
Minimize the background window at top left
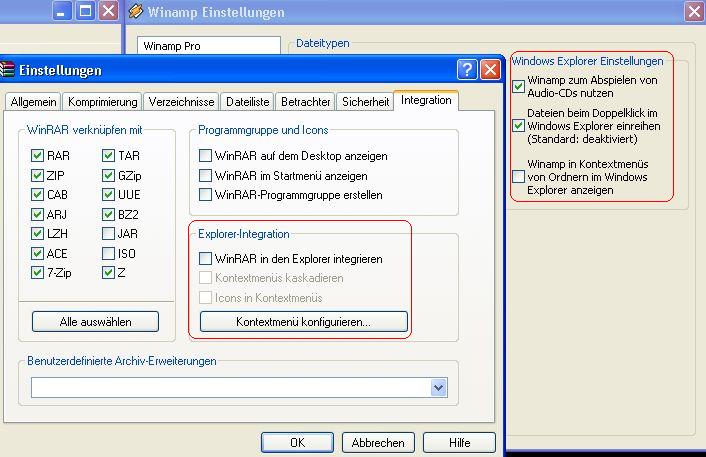click(x=62, y=10)
